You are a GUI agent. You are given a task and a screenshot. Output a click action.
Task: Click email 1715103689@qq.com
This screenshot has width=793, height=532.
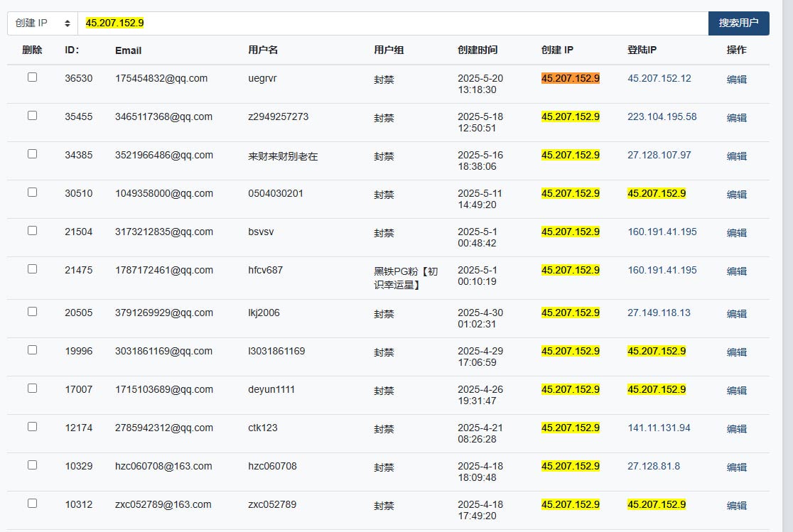click(x=164, y=389)
